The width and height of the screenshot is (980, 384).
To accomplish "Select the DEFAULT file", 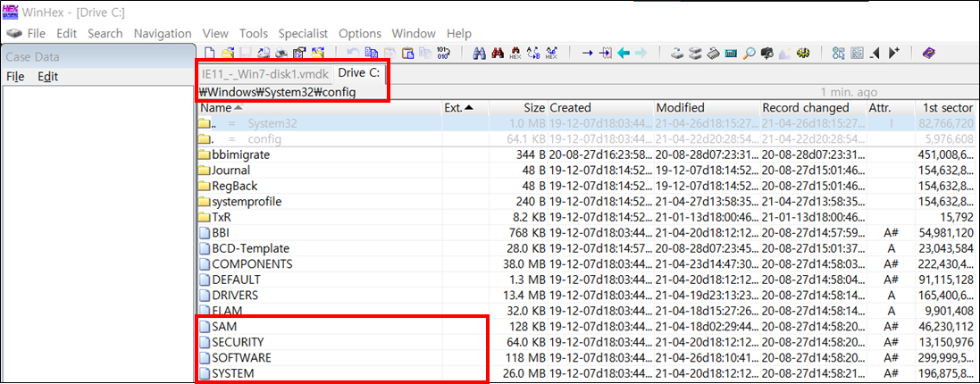I will pos(588,280).
